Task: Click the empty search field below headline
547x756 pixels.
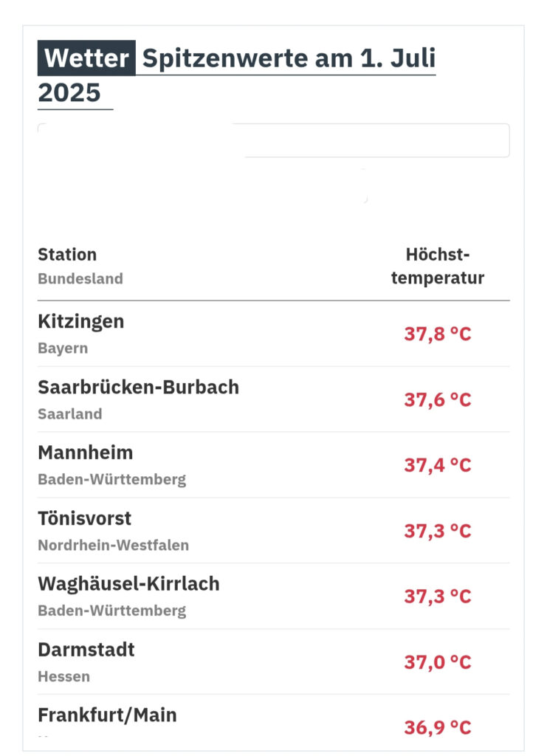Action: point(376,140)
